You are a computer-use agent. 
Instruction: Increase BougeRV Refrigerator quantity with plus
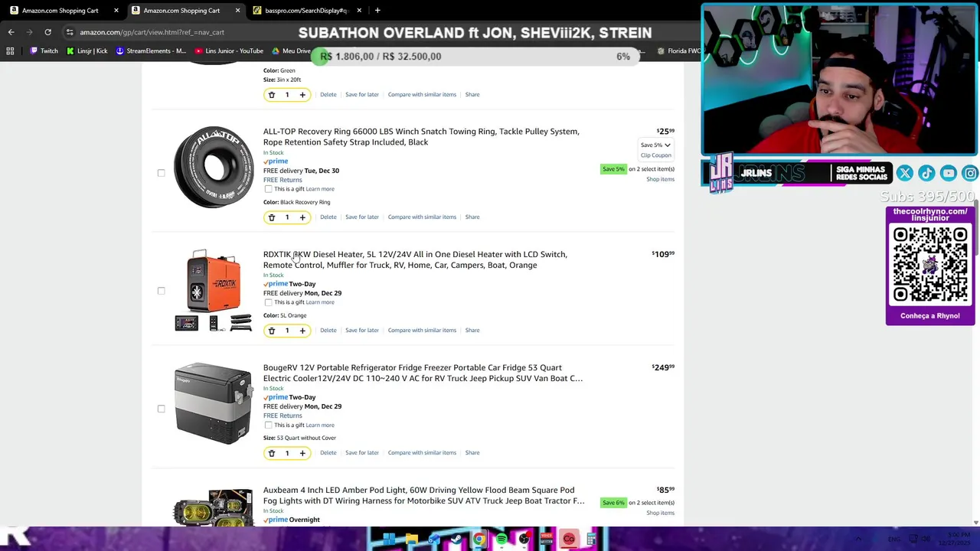[x=302, y=453]
